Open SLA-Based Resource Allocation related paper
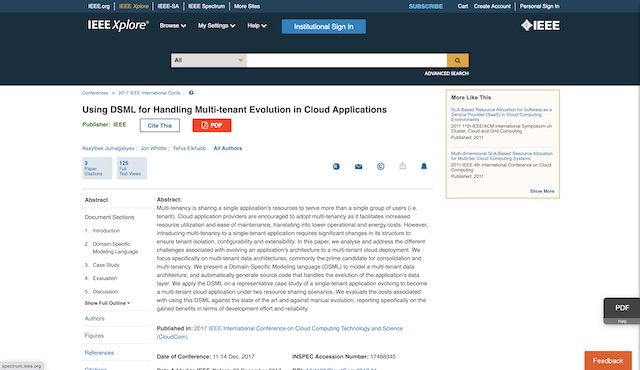The height and width of the screenshot is (370, 640). coord(502,115)
